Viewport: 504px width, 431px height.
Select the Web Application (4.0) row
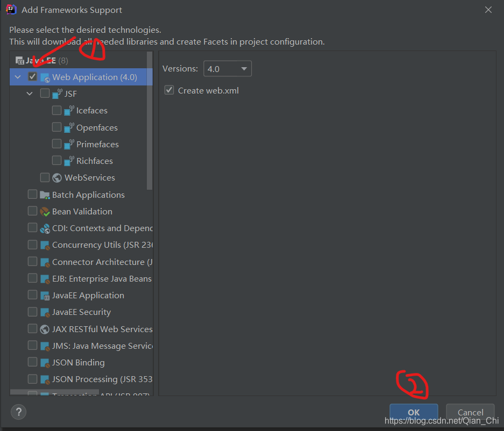81,77
